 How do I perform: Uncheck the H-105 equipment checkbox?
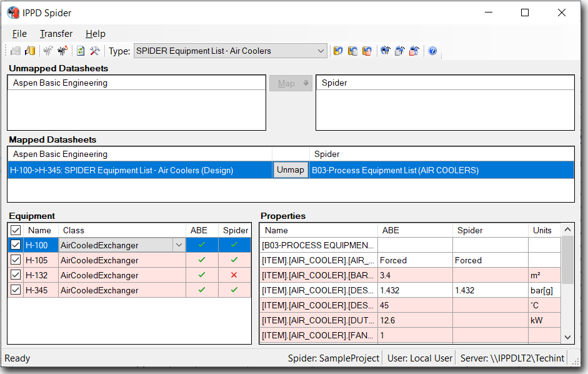[16, 260]
